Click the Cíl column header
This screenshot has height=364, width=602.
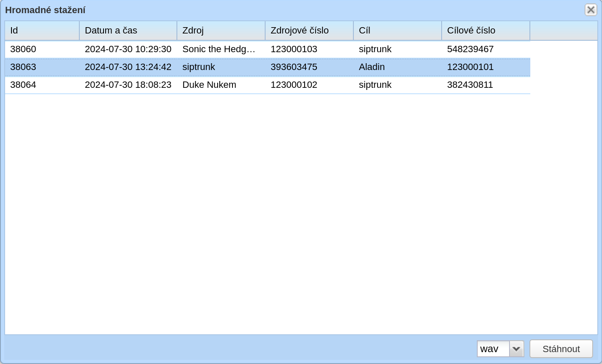click(x=398, y=31)
